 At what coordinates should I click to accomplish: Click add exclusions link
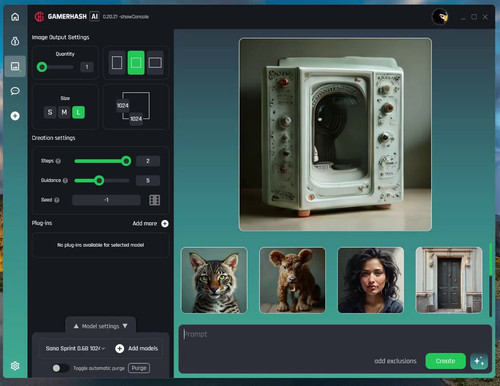click(x=395, y=361)
